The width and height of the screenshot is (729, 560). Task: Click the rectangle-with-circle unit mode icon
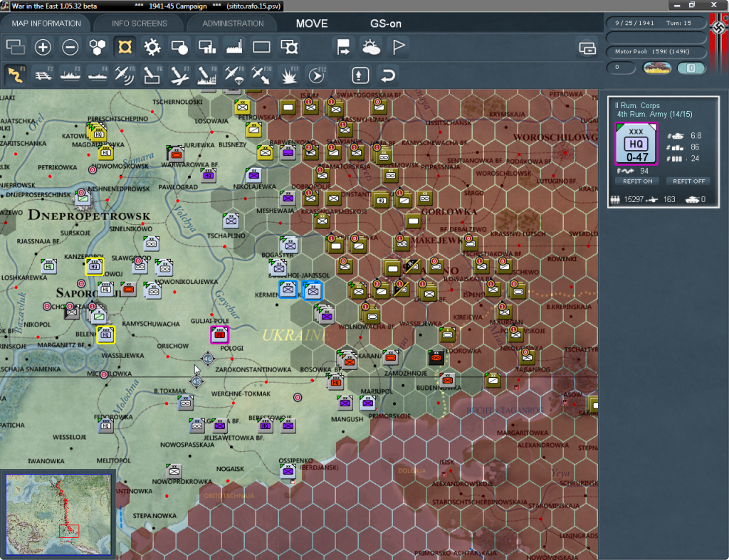click(x=179, y=47)
